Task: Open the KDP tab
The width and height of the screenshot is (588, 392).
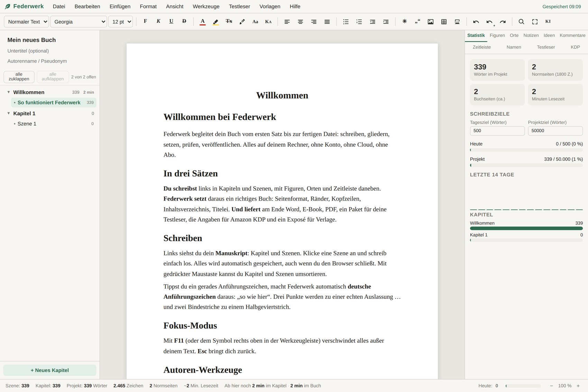Action: [x=575, y=47]
